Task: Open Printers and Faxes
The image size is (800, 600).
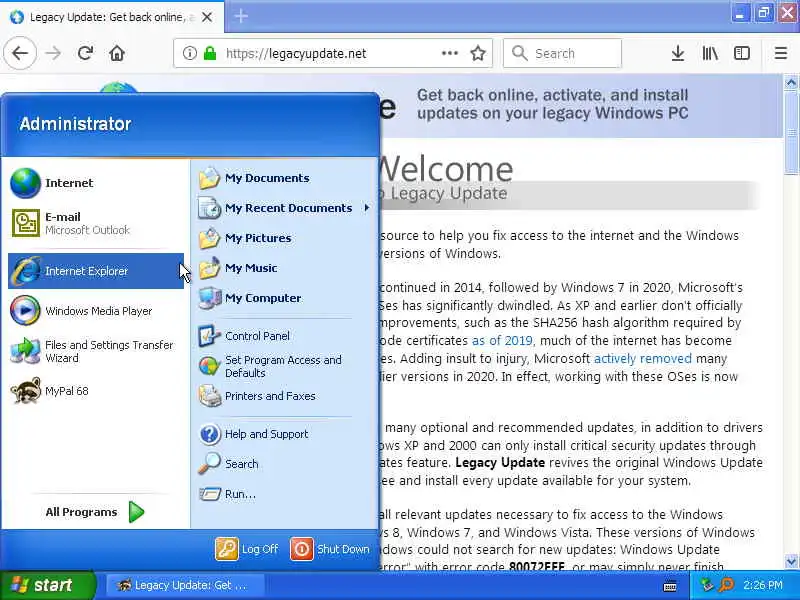Action: [284, 396]
